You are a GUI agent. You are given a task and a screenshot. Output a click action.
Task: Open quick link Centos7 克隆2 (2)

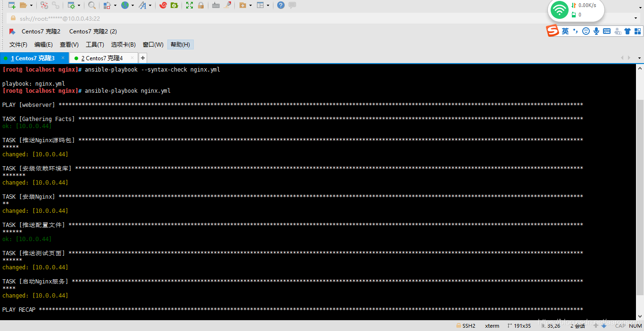click(93, 32)
